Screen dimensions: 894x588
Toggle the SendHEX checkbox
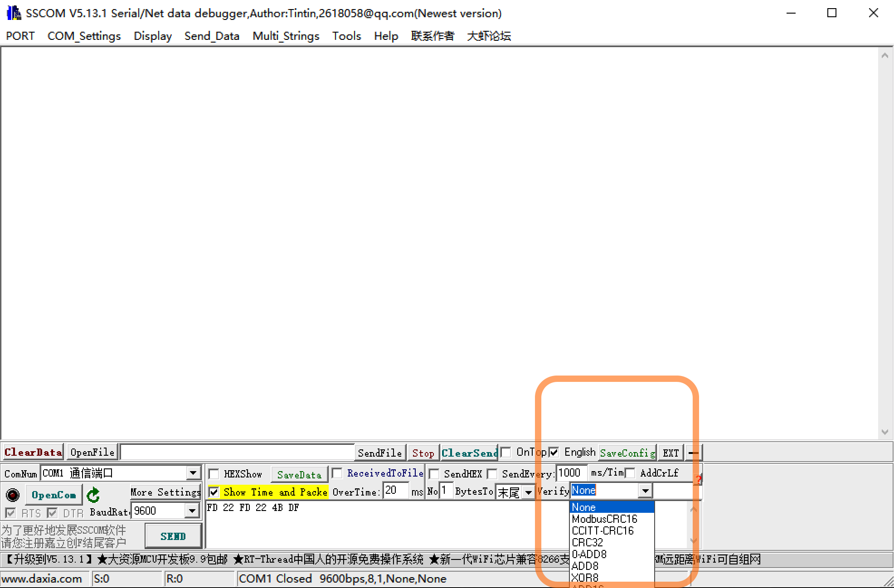[434, 474]
